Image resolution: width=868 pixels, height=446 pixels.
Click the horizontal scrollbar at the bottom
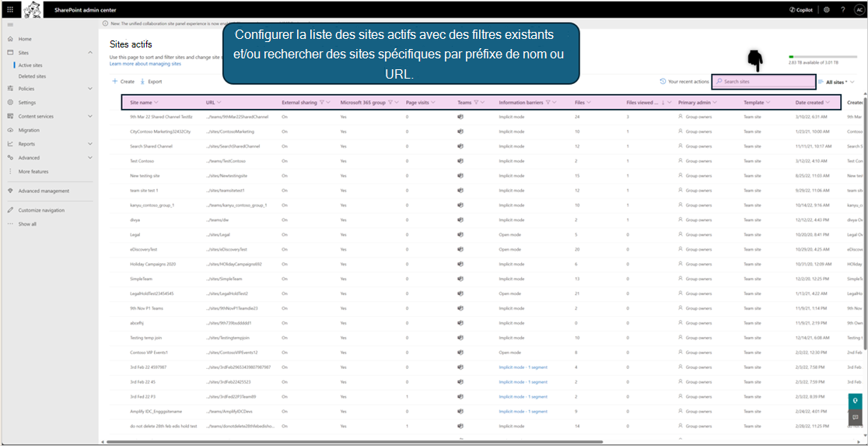(x=355, y=441)
